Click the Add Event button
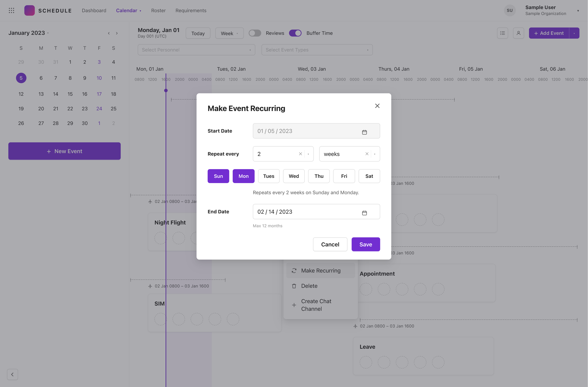The image size is (588, 387). tap(549, 33)
